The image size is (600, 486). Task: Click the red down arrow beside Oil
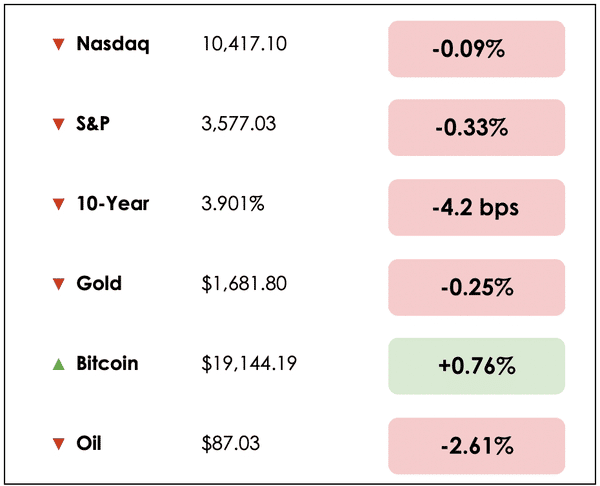tap(58, 443)
